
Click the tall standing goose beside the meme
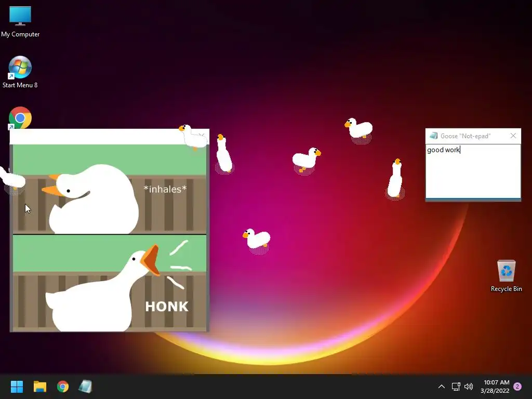224,153
